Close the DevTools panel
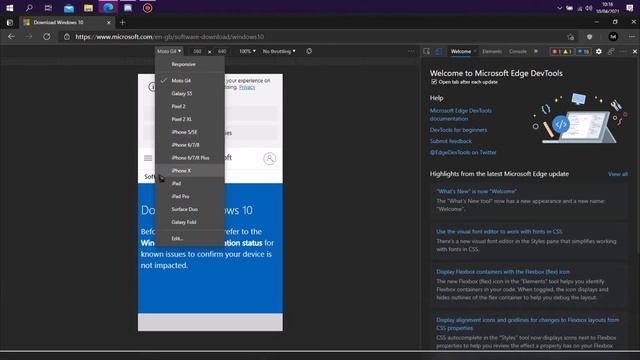640x360 pixels. coord(635,51)
